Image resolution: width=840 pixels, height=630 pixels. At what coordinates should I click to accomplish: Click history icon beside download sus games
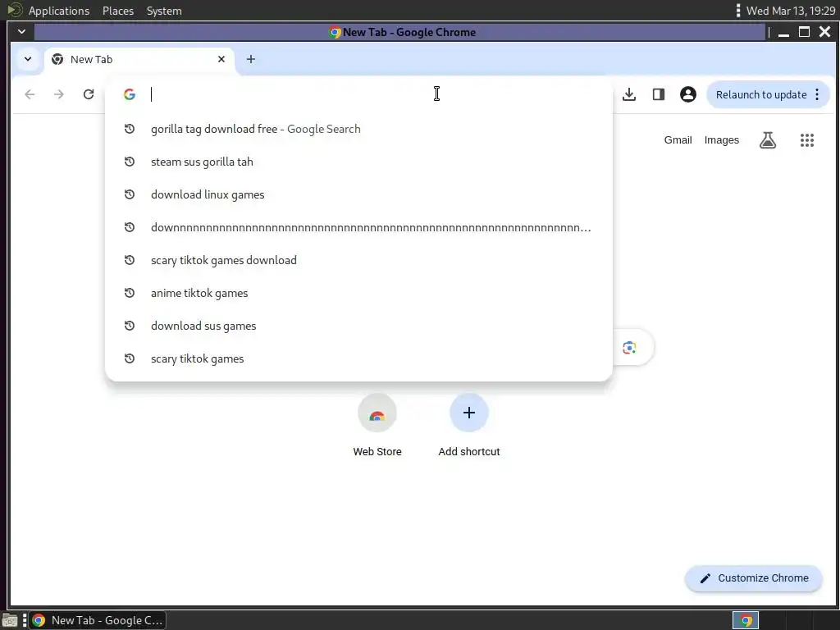point(129,326)
